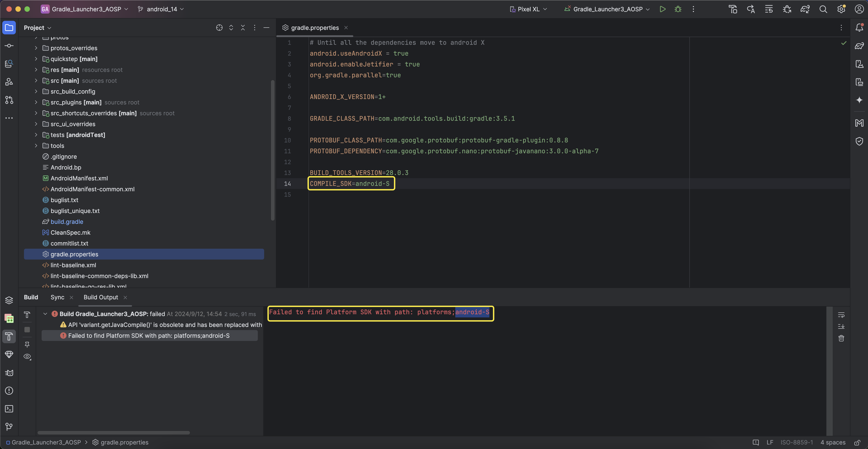
Task: Expand the quickstep [main] folder
Action: click(36, 59)
